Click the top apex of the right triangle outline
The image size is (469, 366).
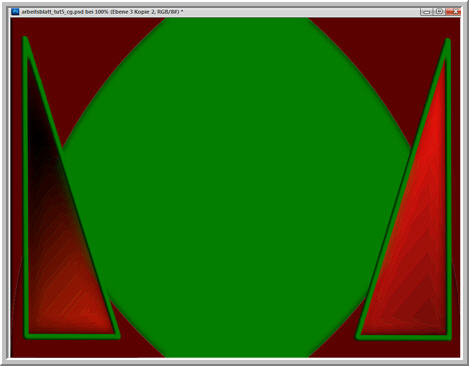tap(448, 41)
